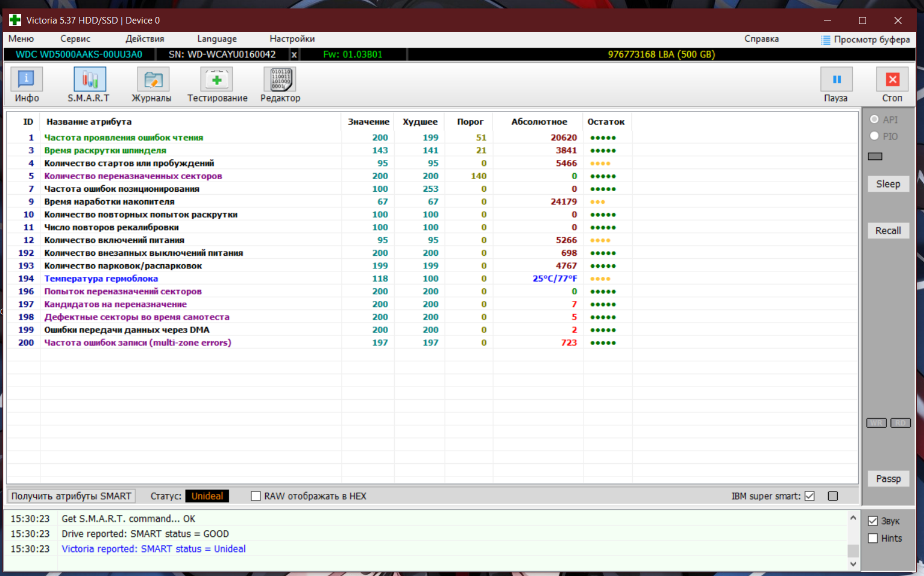Click the Passp button
Image resolution: width=924 pixels, height=576 pixels.
coord(888,478)
